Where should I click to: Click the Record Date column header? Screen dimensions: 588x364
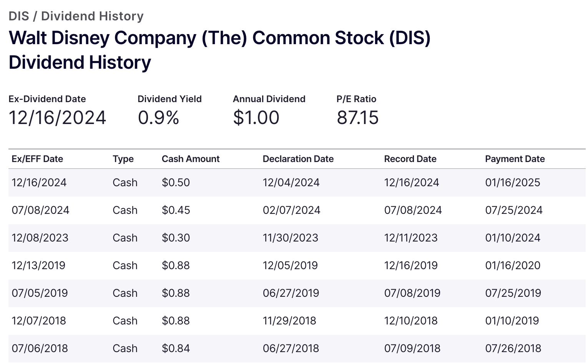click(x=410, y=159)
